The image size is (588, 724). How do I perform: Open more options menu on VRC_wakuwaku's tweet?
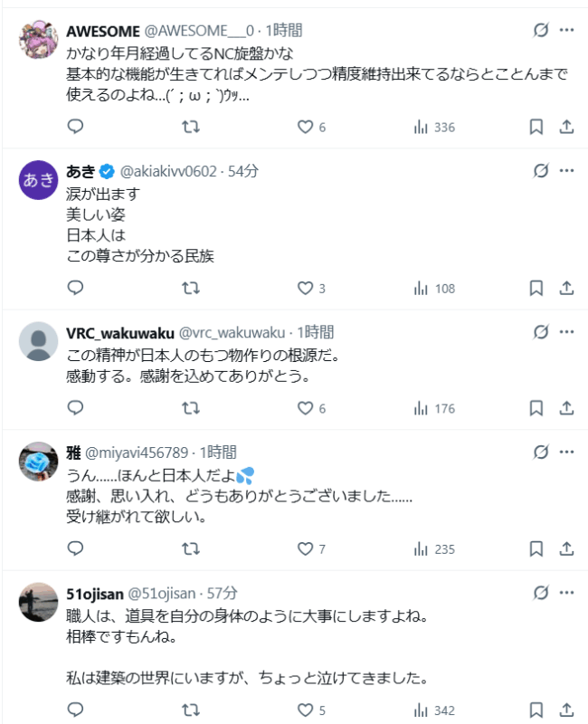567,332
